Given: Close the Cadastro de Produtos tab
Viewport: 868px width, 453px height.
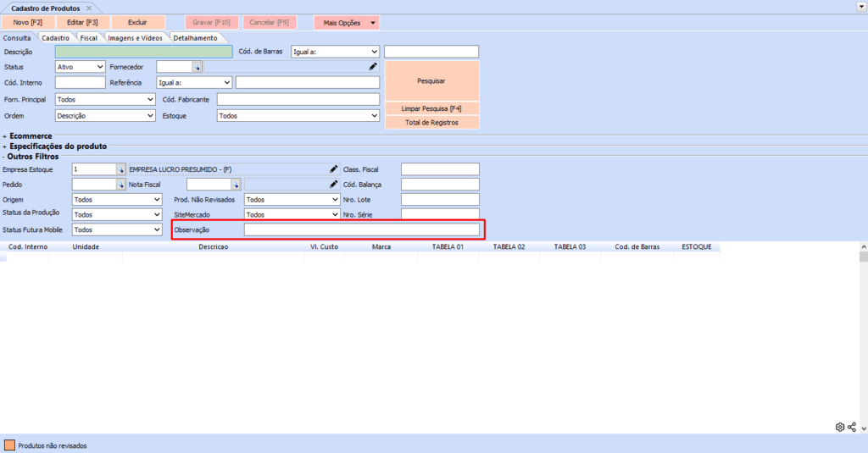Looking at the screenshot, I should (x=89, y=8).
